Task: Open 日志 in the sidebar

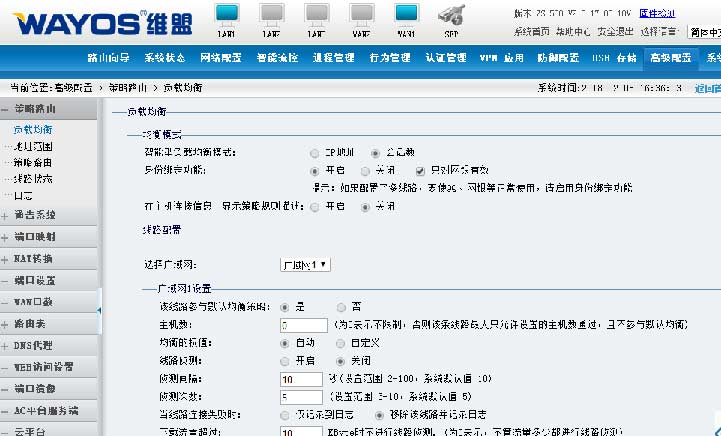Action: (23, 195)
